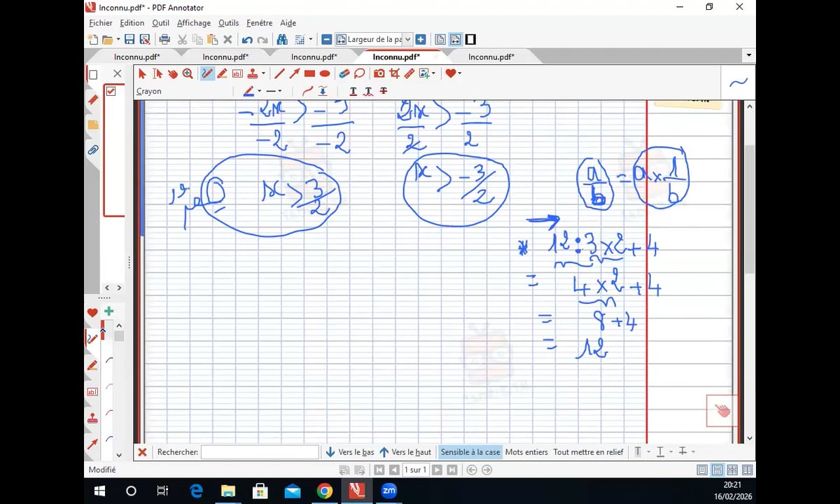The width and height of the screenshot is (840, 504).
Task: Open the Fenêtre menu
Action: click(x=259, y=23)
